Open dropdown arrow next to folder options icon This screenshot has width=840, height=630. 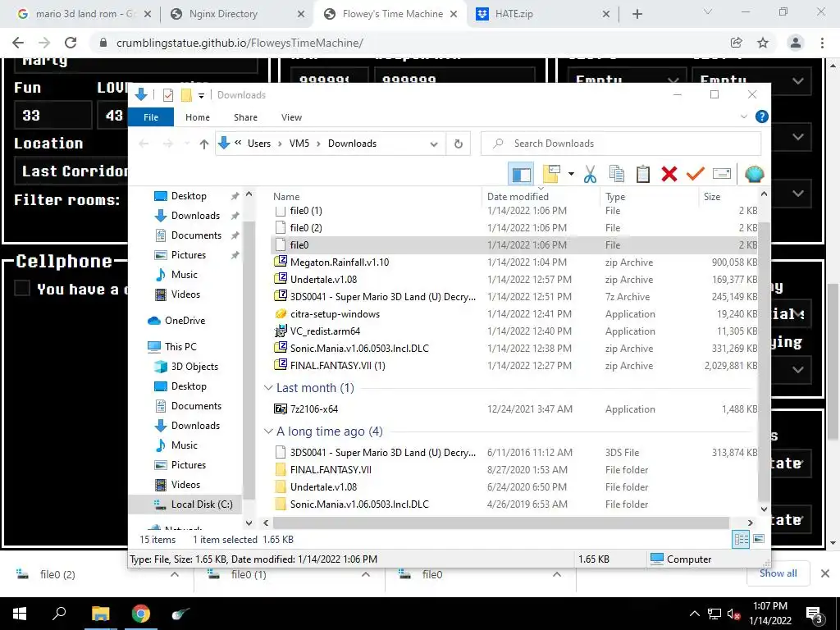coord(571,174)
